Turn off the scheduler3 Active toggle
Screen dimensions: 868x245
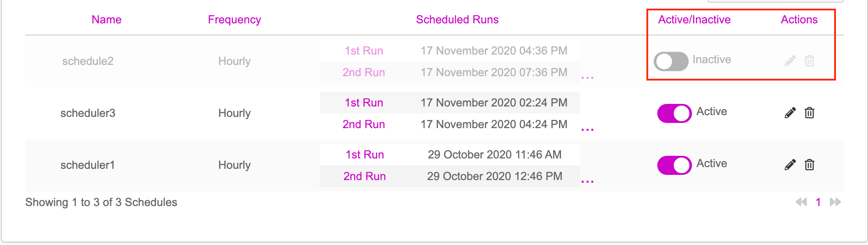point(674,113)
